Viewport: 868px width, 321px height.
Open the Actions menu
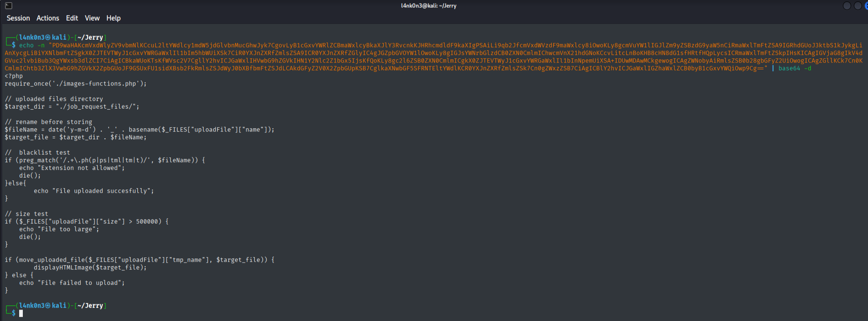tap(48, 18)
